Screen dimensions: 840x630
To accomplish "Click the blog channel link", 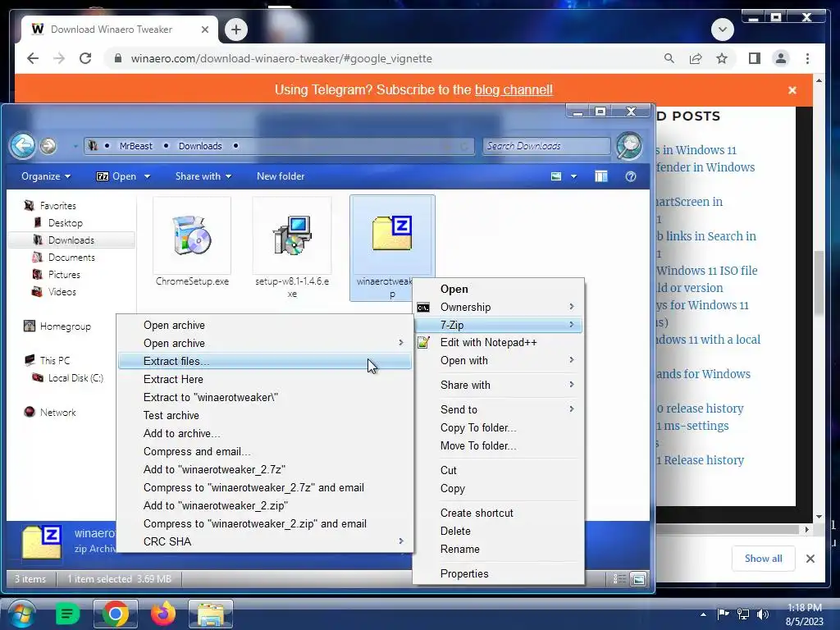I will click(514, 89).
